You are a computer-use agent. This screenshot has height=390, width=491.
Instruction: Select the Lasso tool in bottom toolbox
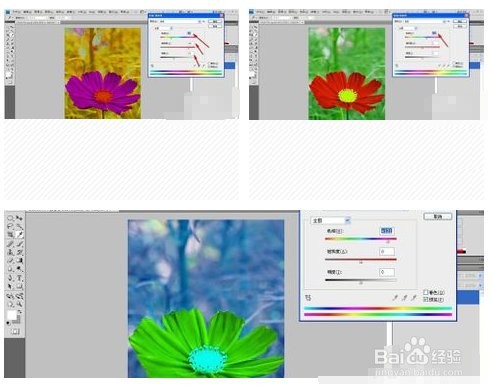(x=10, y=226)
